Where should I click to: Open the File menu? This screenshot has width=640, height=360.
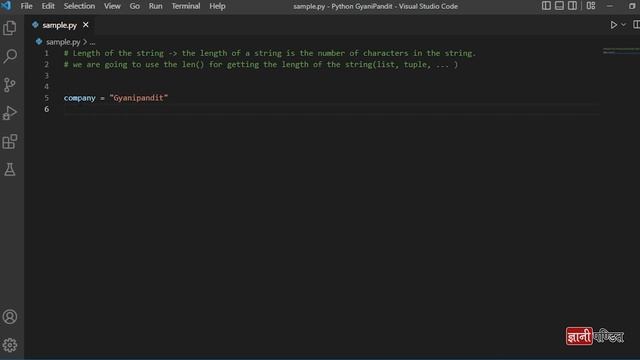click(26, 6)
